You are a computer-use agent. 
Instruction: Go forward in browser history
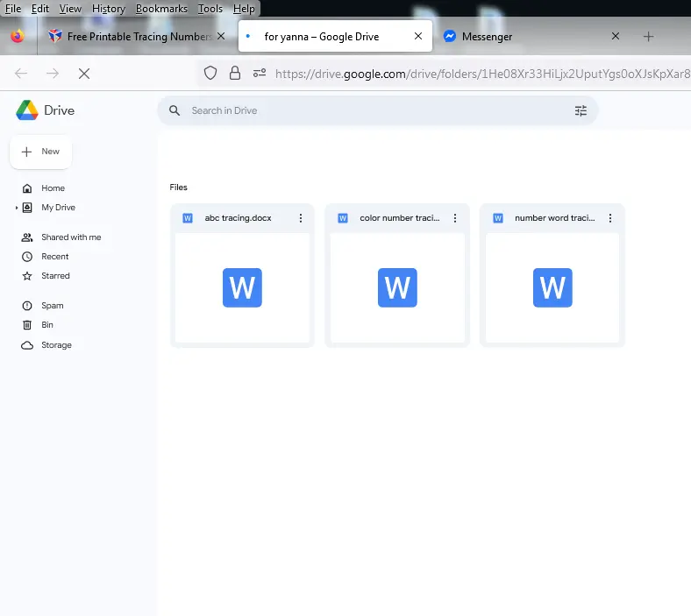point(53,74)
